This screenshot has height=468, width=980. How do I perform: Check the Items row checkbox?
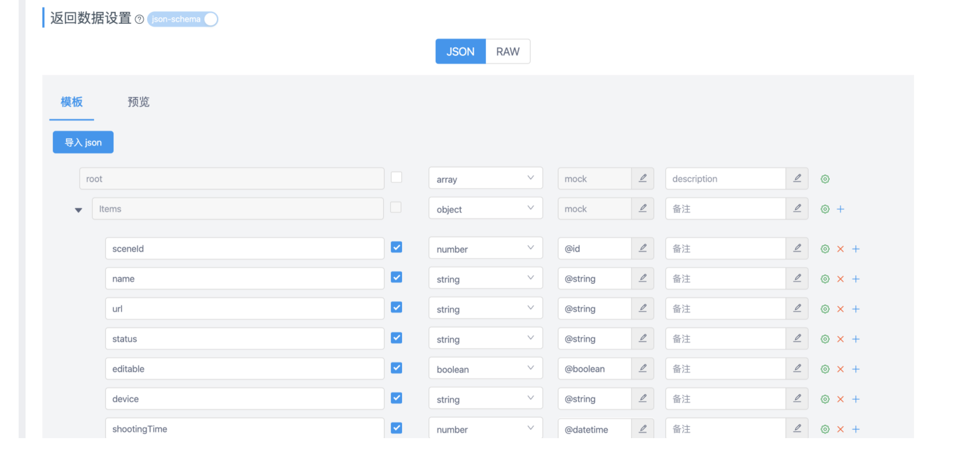coord(396,207)
